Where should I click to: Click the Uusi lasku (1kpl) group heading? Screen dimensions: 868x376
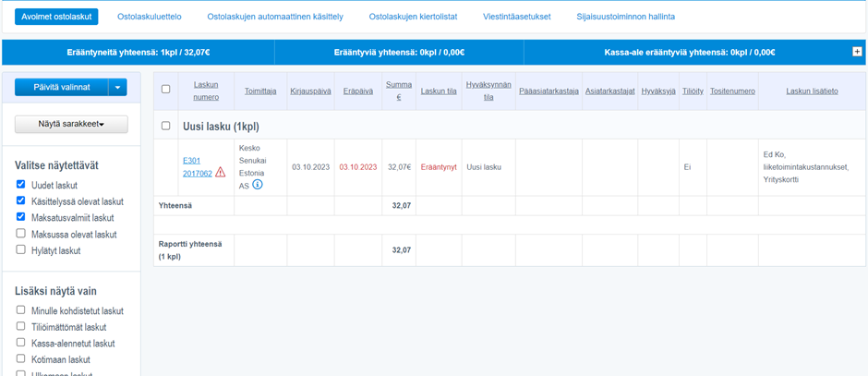[221, 127]
